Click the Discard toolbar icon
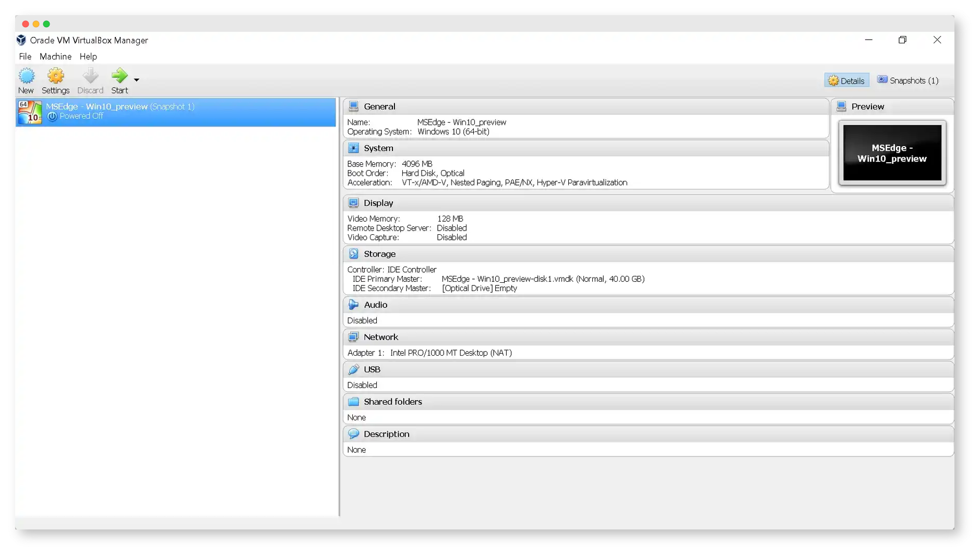Image resolution: width=980 pixels, height=555 pixels. click(x=90, y=76)
